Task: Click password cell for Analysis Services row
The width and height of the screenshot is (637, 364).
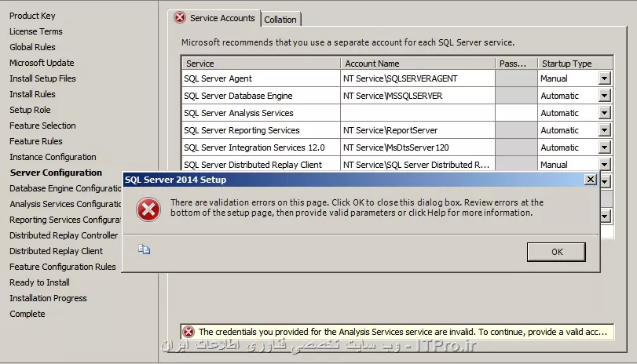Action: tap(516, 113)
